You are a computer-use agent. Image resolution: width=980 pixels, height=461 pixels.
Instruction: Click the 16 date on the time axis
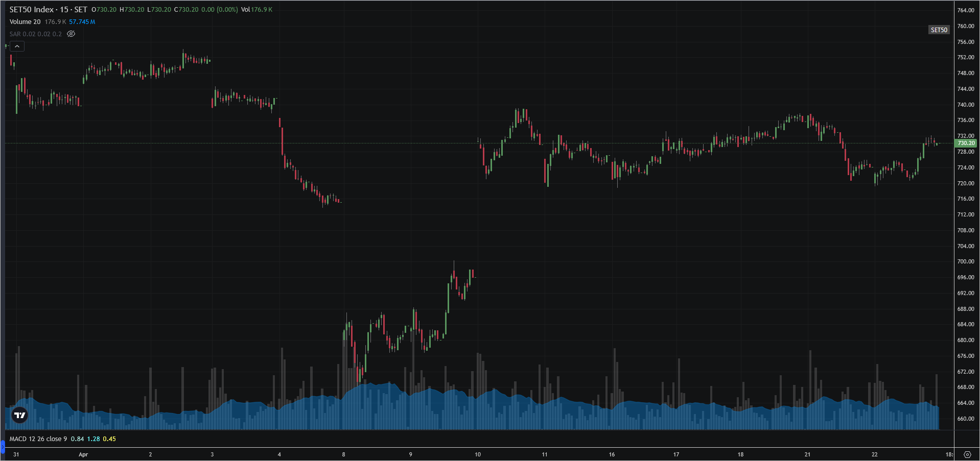612,454
